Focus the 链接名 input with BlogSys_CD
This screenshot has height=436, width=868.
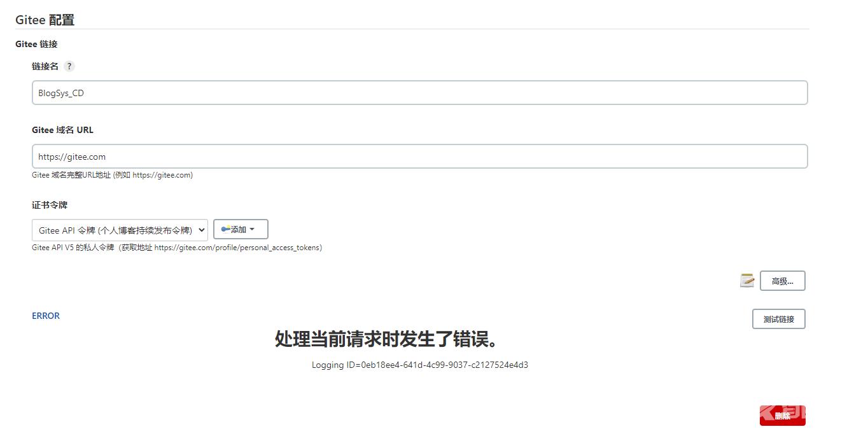(x=419, y=93)
